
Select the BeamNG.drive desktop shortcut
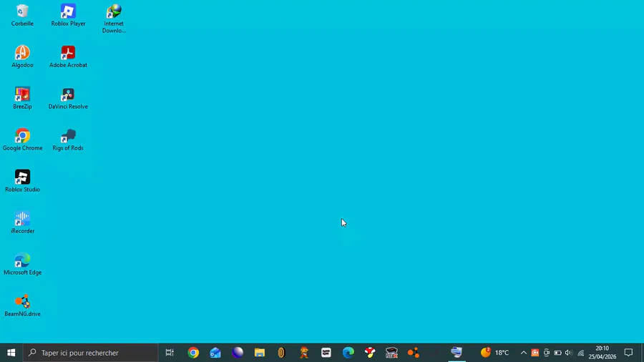pyautogui.click(x=22, y=305)
